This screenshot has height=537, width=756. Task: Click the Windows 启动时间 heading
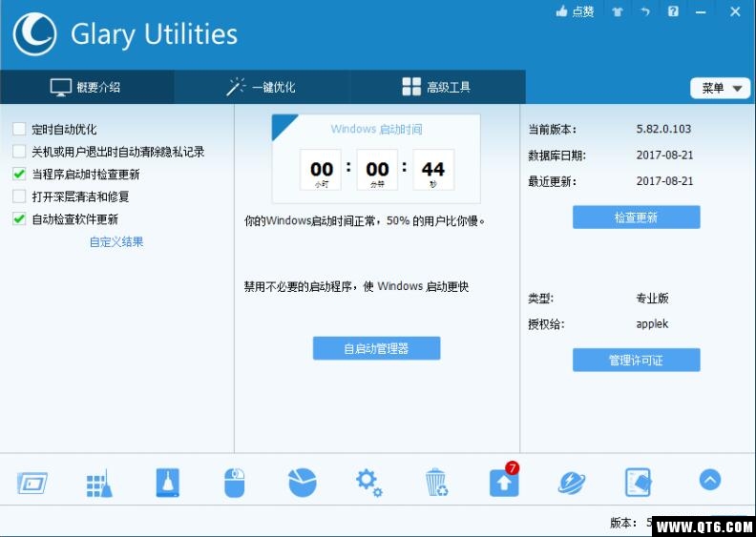(x=376, y=129)
